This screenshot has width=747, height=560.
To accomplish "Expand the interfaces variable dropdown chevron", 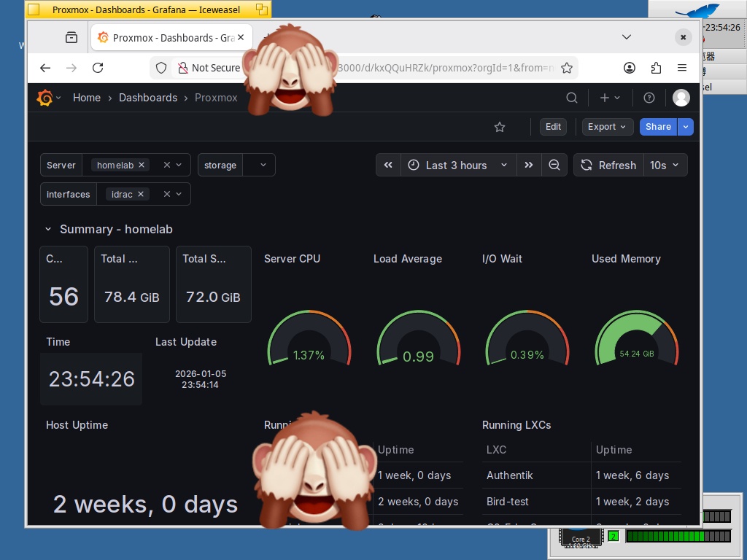I will point(179,194).
